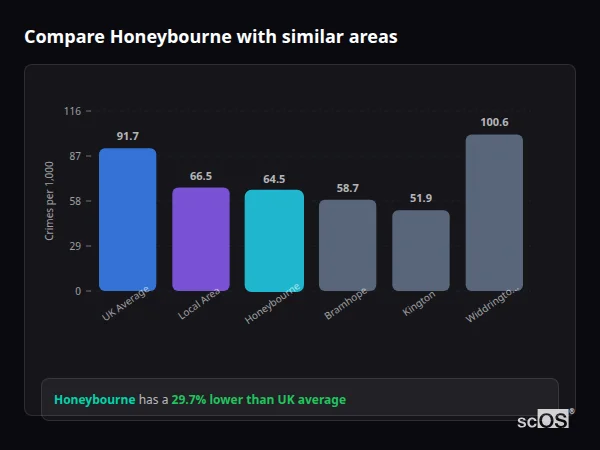Image resolution: width=600 pixels, height=450 pixels.
Task: Click the Local Area axis label
Action: pyautogui.click(x=199, y=304)
